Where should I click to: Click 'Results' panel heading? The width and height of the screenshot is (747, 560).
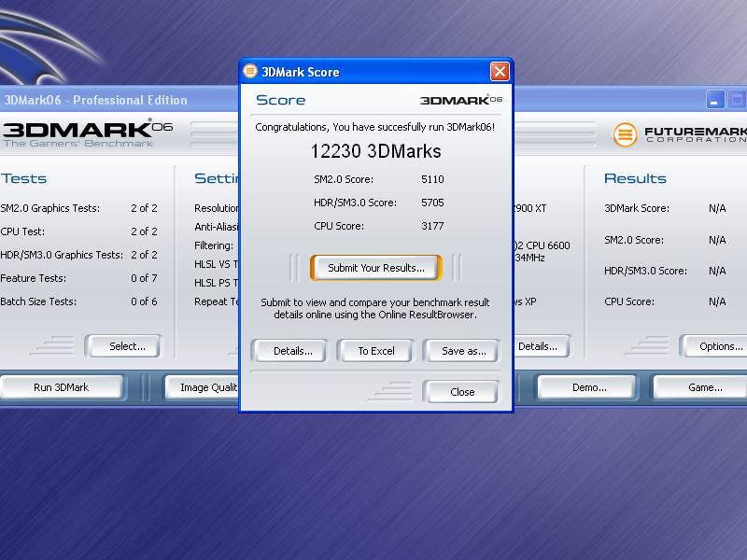point(635,178)
